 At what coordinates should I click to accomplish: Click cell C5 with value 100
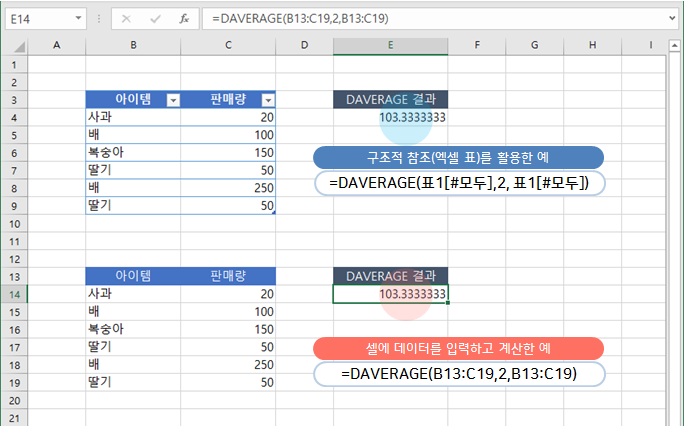pos(228,135)
